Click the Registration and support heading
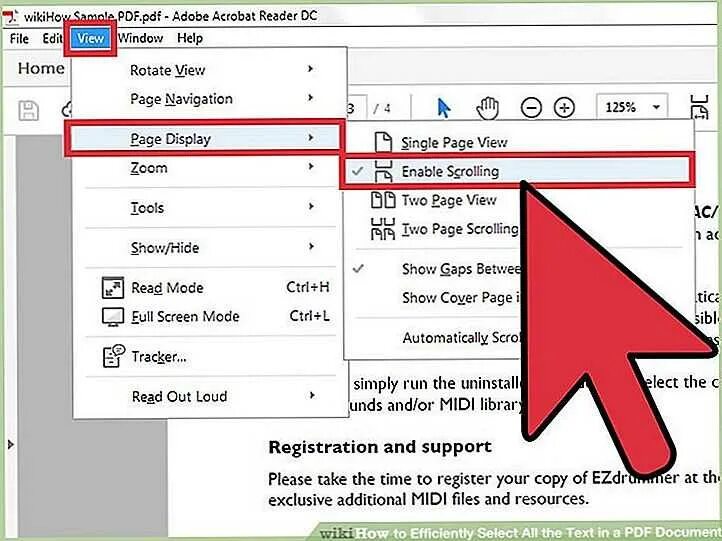This screenshot has width=722, height=541. (x=380, y=447)
